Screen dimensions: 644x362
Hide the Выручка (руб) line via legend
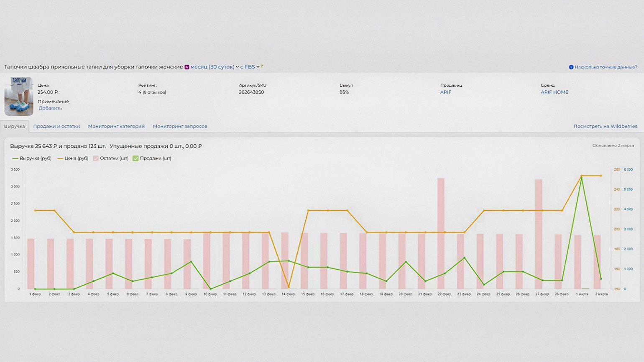(32, 158)
